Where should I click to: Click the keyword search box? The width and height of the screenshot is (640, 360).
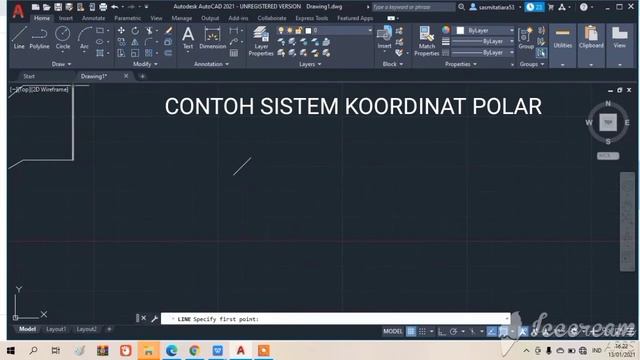[x=413, y=7]
